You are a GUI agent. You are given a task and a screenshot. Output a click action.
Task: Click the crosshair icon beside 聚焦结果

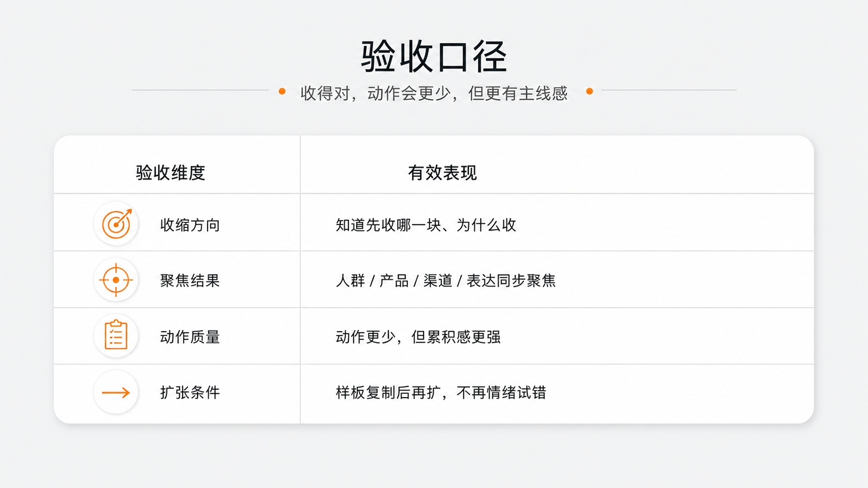(x=116, y=280)
